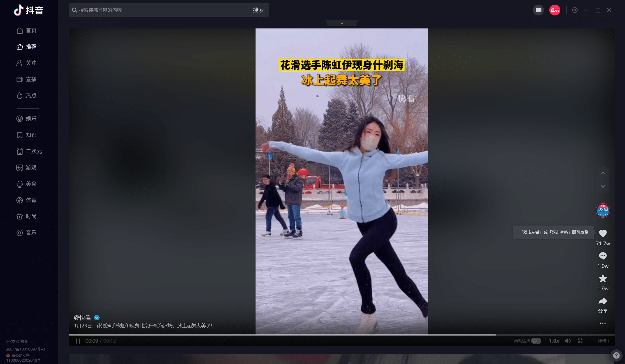Open the settings hexagon icon
This screenshot has height=364, width=625.
pyautogui.click(x=575, y=10)
